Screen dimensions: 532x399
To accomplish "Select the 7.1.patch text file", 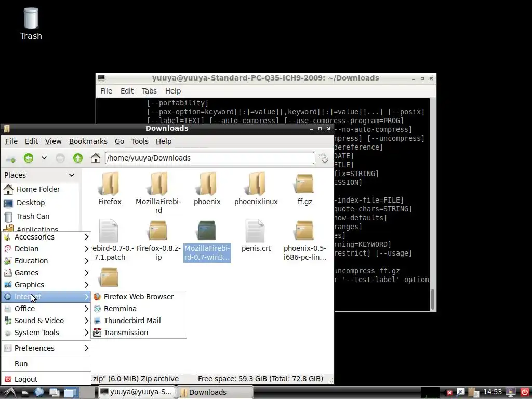I will [x=109, y=240].
